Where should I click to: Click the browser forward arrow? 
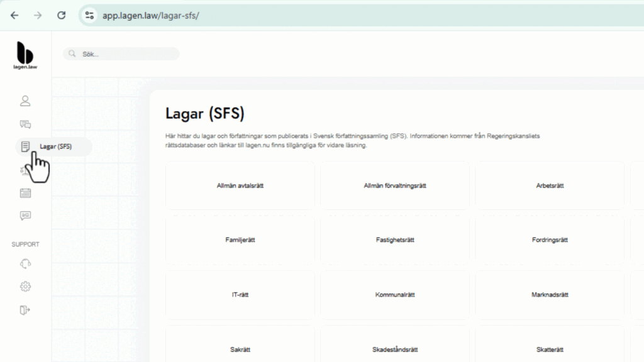[38, 16]
